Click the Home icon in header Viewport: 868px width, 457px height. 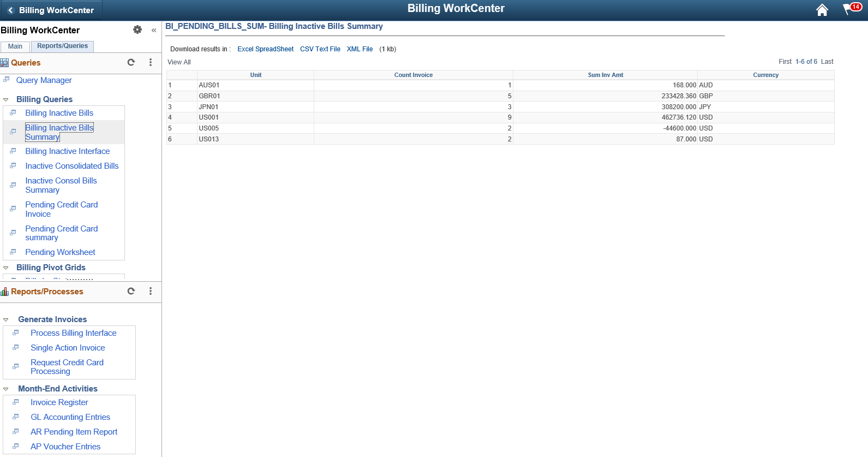[822, 10]
